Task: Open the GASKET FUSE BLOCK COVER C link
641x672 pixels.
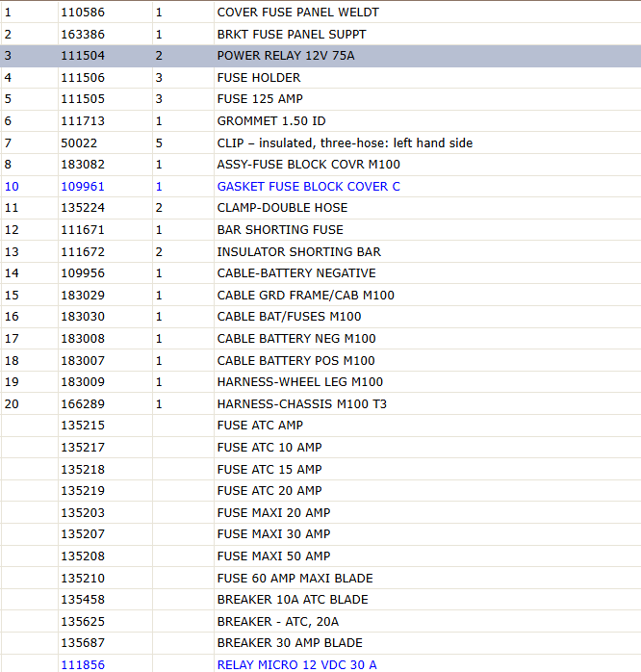Action: tap(309, 187)
